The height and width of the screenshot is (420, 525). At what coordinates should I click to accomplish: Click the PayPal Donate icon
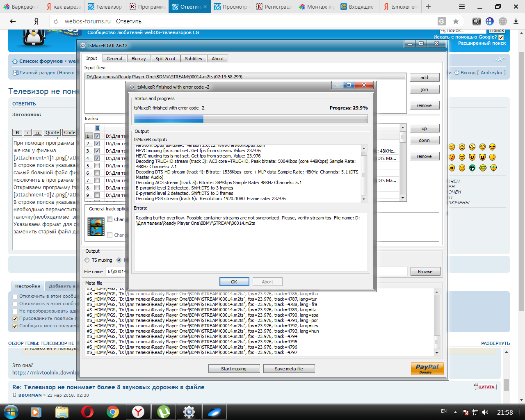point(427,368)
